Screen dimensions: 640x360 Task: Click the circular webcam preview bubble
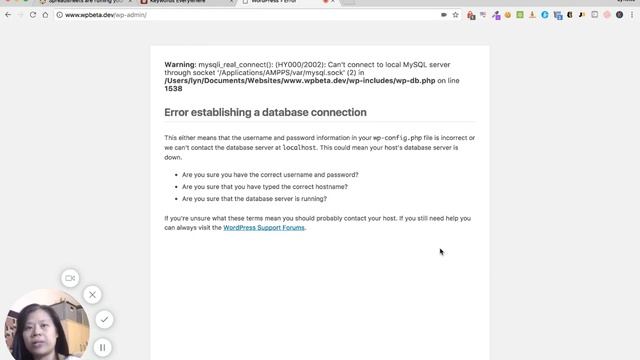click(47, 325)
